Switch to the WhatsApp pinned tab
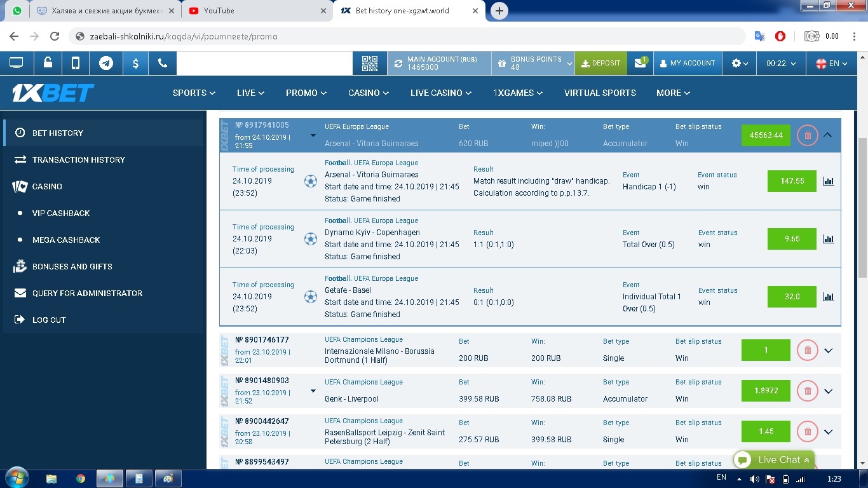 pos(17,11)
